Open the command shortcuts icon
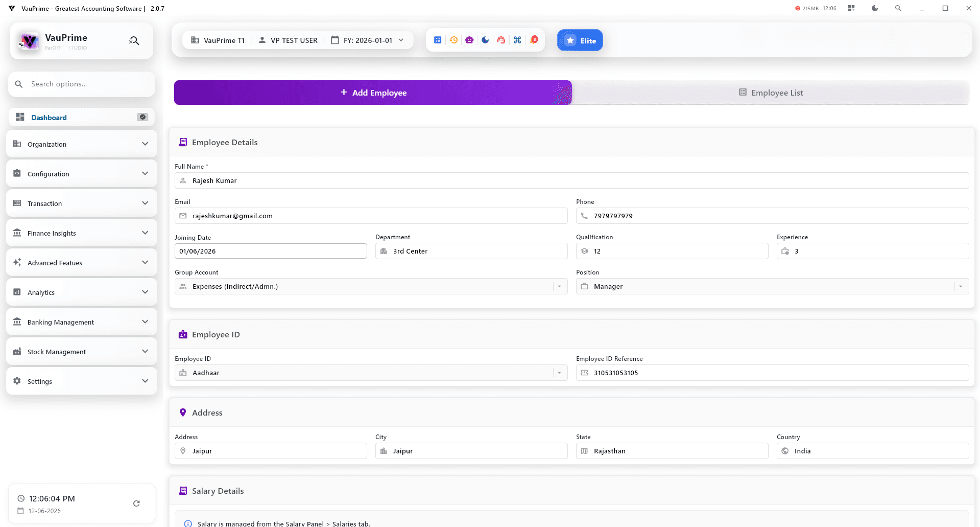 click(517, 40)
